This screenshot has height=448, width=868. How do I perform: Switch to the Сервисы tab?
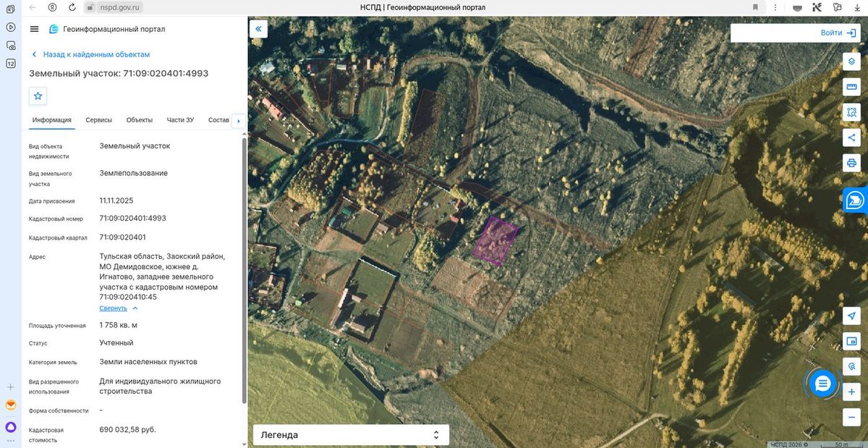click(x=98, y=120)
